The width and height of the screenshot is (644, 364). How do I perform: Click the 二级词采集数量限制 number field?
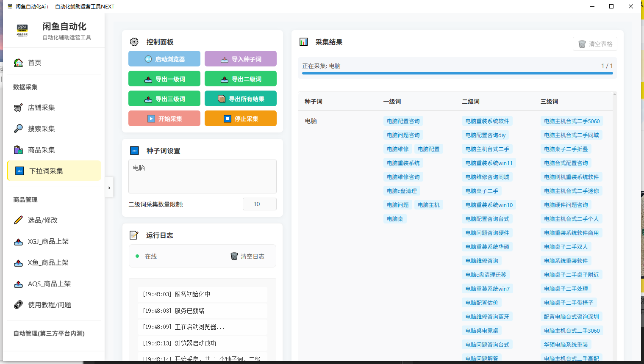coord(259,204)
